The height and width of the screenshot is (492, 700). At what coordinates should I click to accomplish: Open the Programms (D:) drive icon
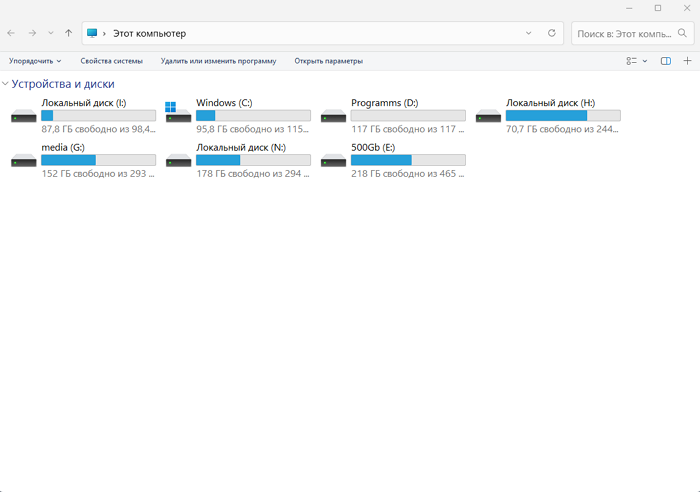[x=333, y=116]
